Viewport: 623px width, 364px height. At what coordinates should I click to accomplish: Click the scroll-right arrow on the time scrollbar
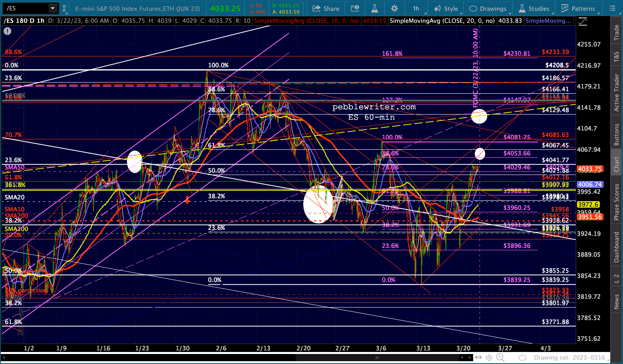470,358
